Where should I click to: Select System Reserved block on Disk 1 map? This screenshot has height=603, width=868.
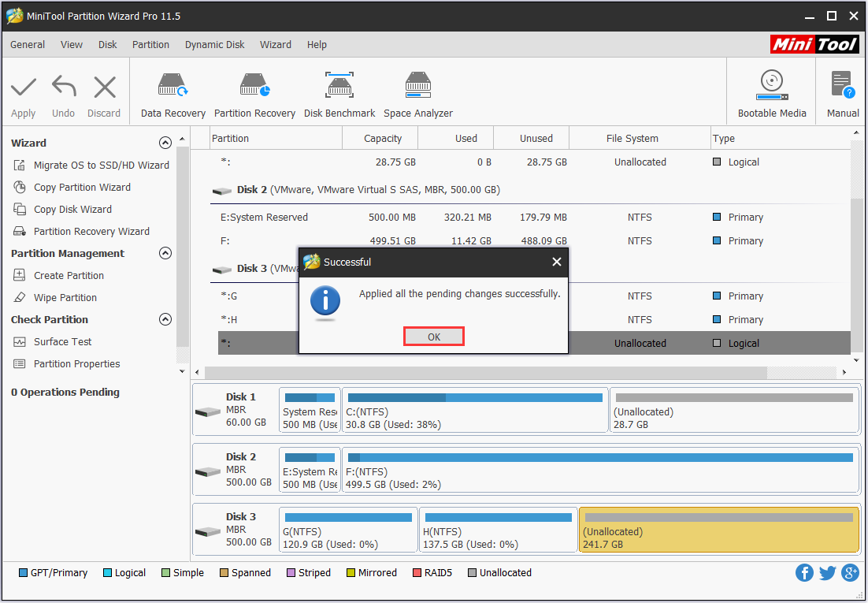click(310, 410)
